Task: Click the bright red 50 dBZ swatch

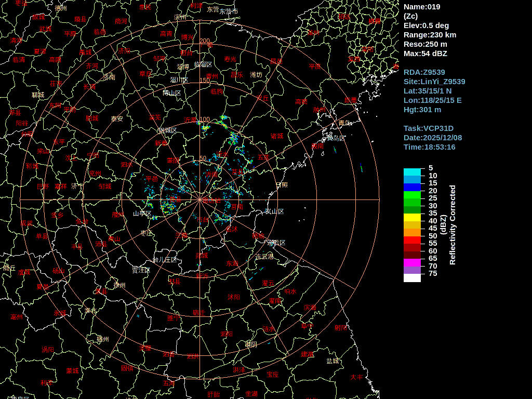Action: tap(412, 240)
